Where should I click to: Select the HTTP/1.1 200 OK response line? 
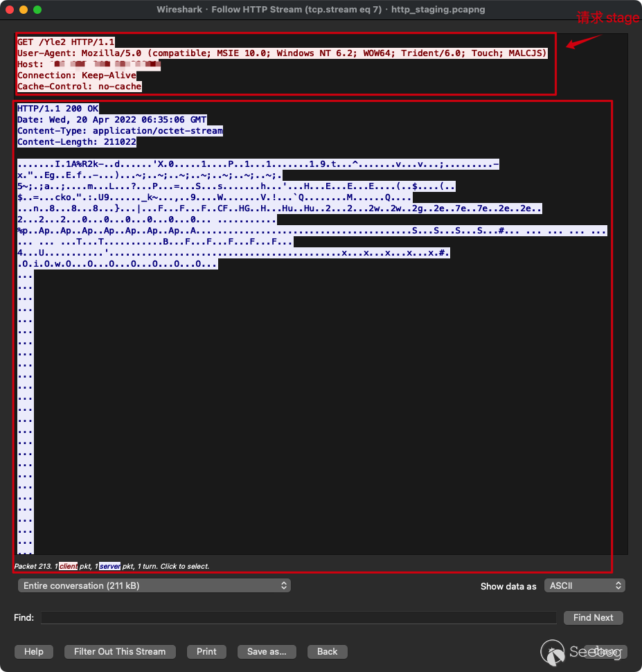pyautogui.click(x=58, y=109)
